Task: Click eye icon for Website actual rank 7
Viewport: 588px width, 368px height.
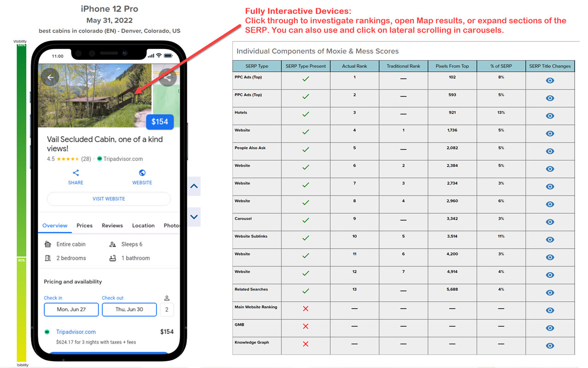Action: pos(550,187)
